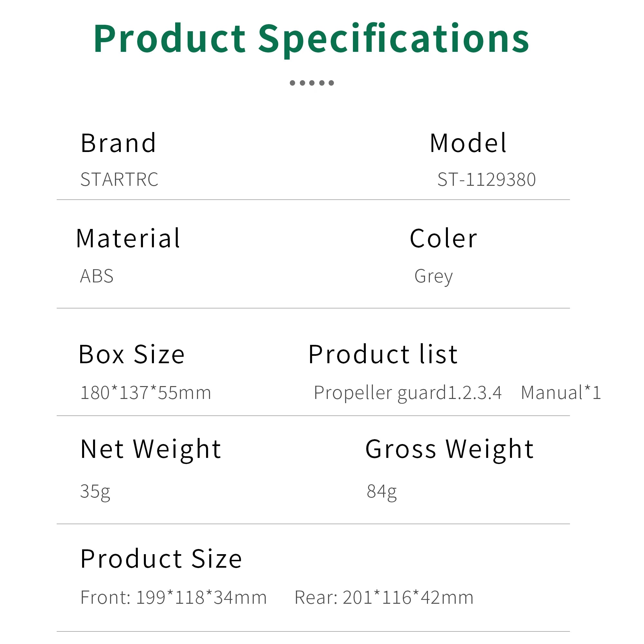
Task: Select the Box Size heading
Action: 132,354
